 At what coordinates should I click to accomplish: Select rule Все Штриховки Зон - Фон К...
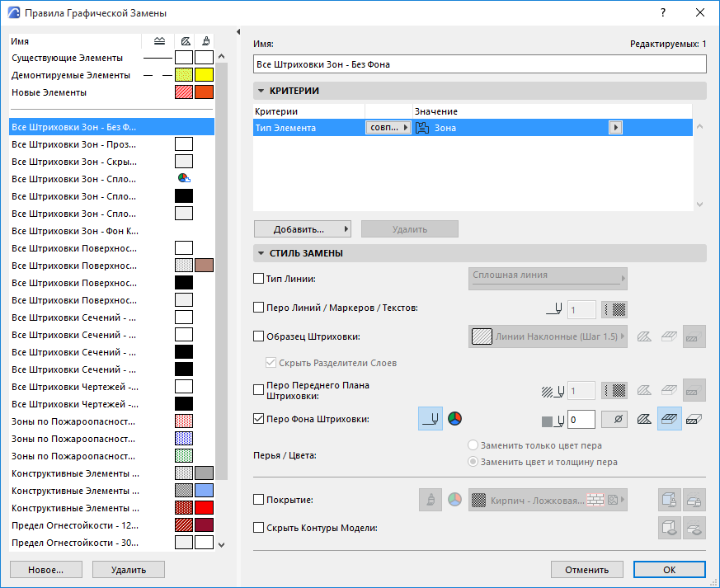111,231
